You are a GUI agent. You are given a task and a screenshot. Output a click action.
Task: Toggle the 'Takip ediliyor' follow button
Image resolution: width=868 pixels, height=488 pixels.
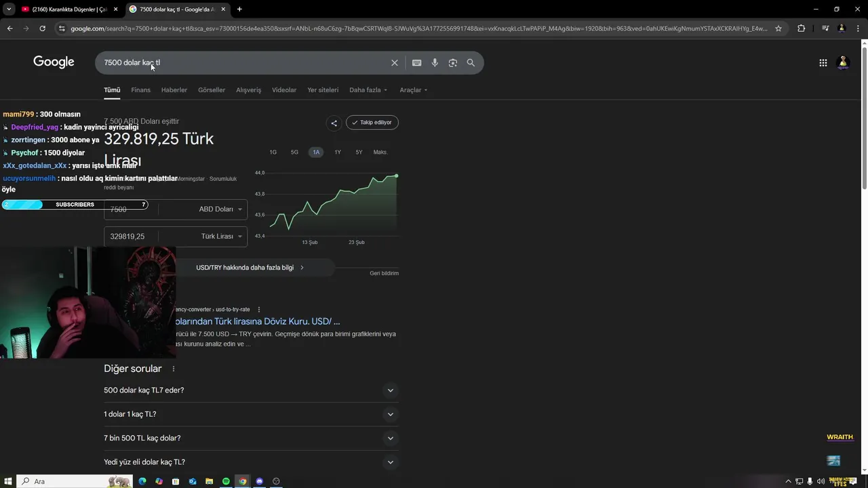[x=372, y=123]
